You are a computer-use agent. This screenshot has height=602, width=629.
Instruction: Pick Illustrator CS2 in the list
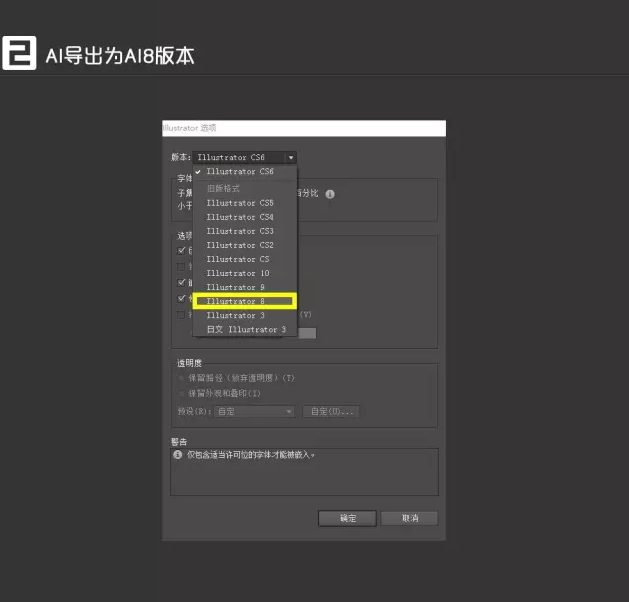click(245, 245)
